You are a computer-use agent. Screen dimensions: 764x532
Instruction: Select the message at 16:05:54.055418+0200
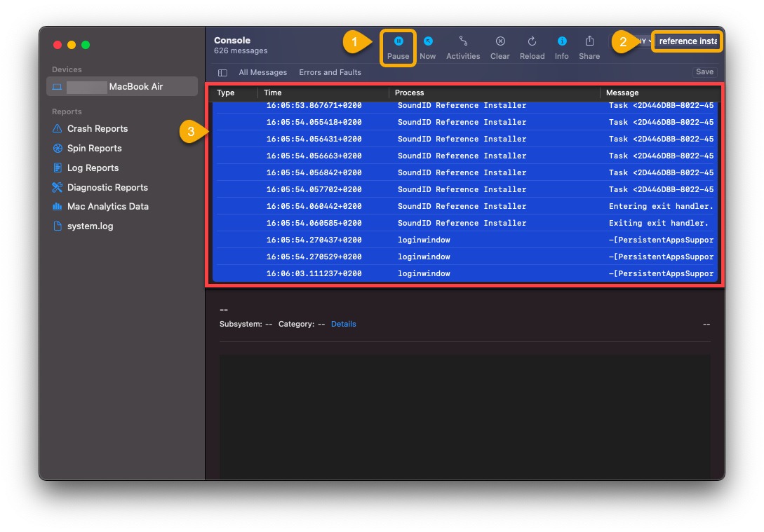click(x=465, y=122)
